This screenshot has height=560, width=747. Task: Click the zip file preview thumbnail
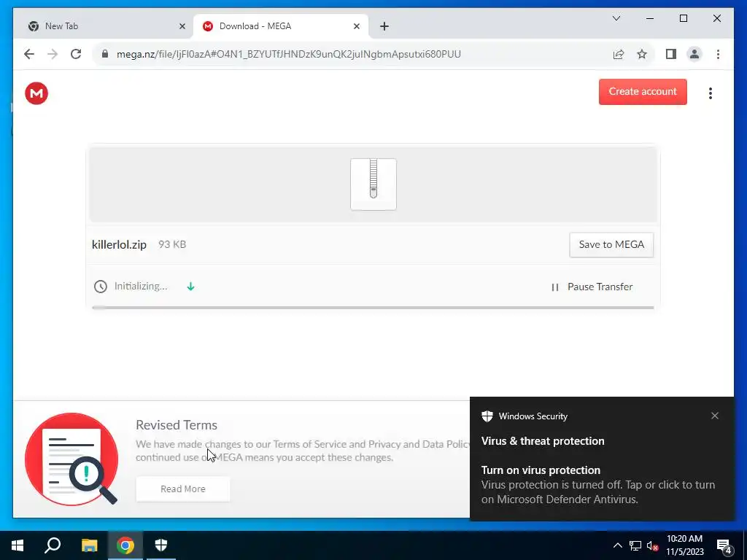pyautogui.click(x=373, y=184)
